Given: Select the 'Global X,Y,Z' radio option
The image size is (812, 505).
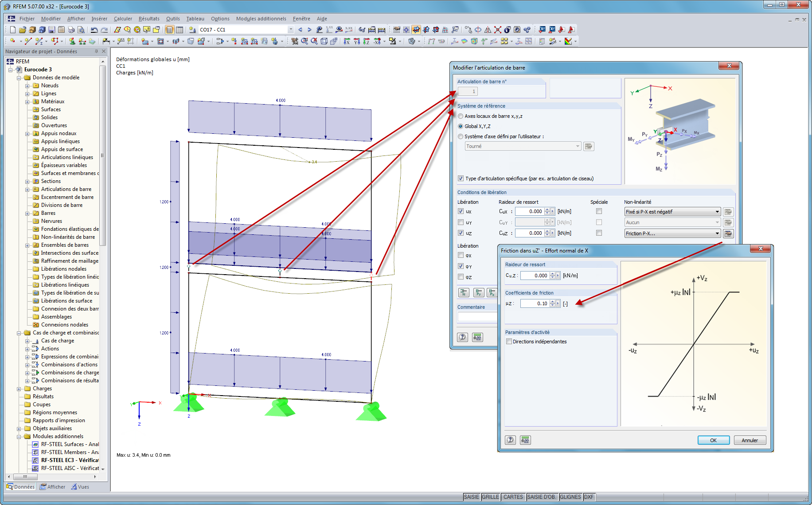Looking at the screenshot, I should [x=461, y=126].
